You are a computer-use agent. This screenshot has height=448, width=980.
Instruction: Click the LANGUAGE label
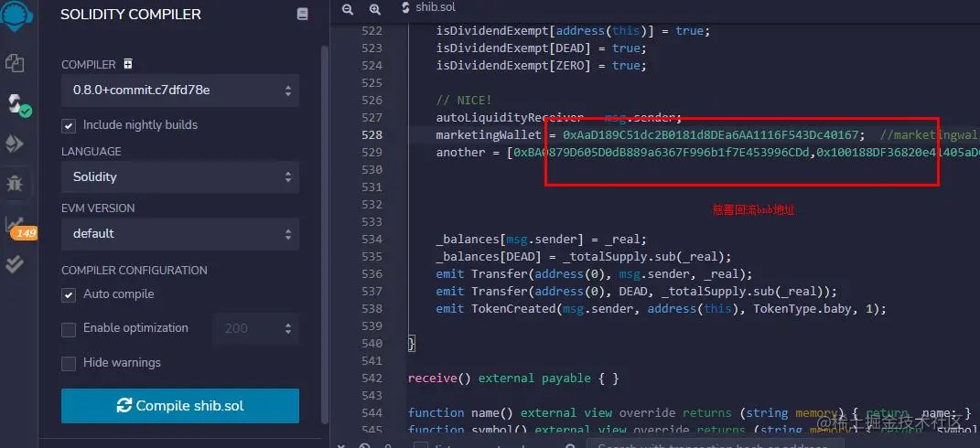coord(91,152)
